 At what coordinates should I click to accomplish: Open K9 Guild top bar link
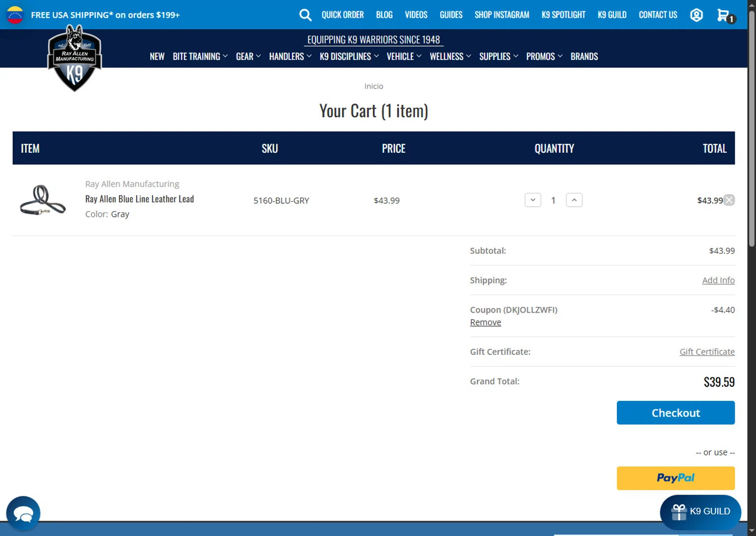pos(612,15)
